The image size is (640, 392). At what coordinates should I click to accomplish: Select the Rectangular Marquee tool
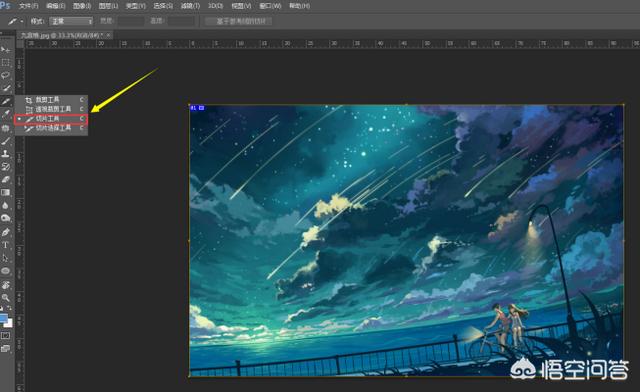[x=6, y=62]
